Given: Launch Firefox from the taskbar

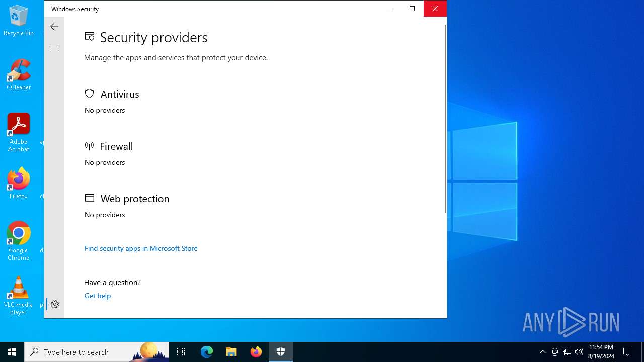Looking at the screenshot, I should tap(256, 352).
